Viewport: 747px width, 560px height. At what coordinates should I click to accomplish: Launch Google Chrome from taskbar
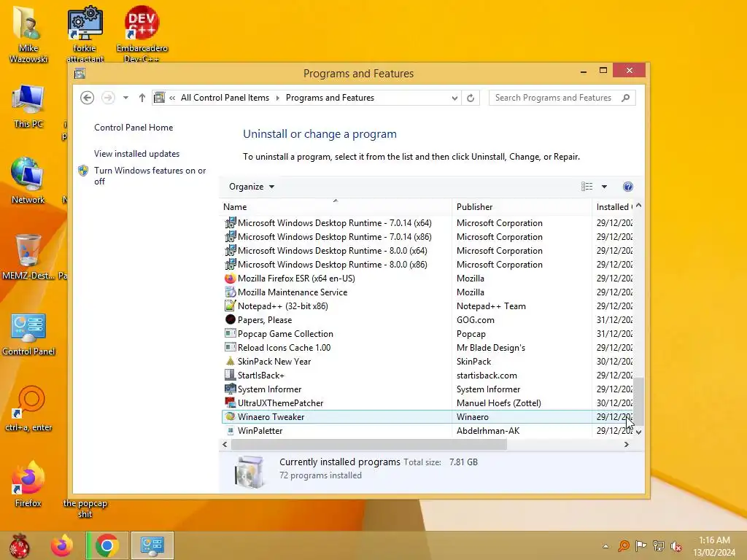pyautogui.click(x=107, y=545)
